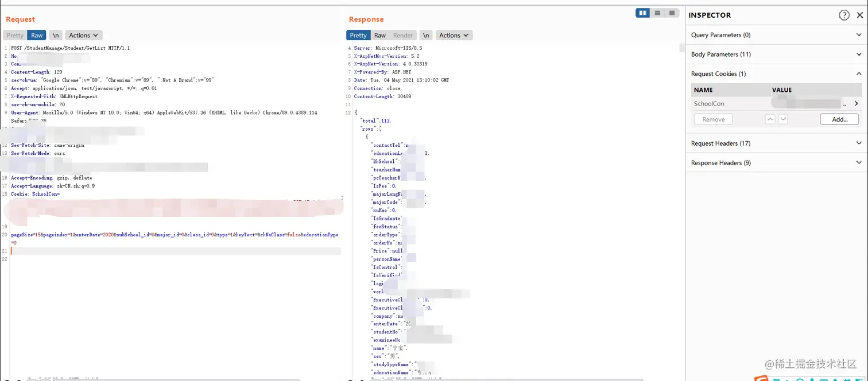Select Pretty tab in Request pane
Image resolution: width=868 pixels, height=381 pixels.
[x=15, y=35]
